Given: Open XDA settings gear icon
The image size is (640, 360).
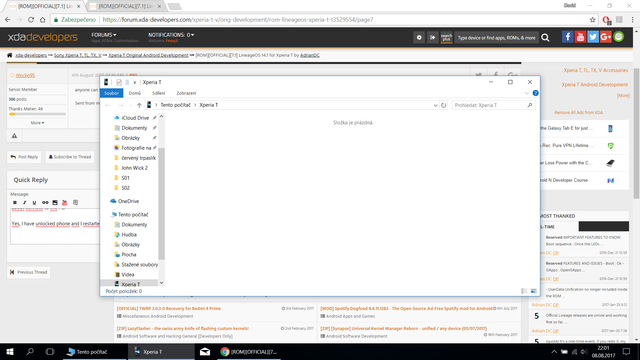Looking at the screenshot, I should (x=419, y=38).
